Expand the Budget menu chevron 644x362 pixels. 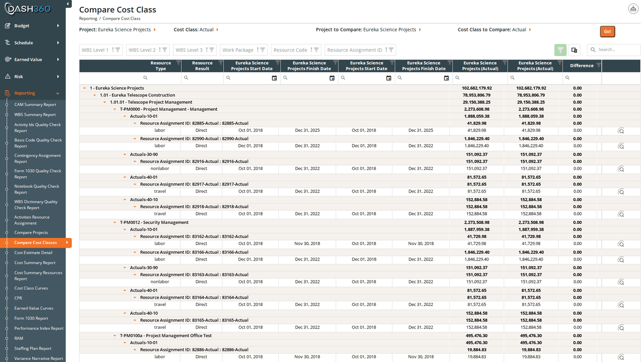[x=58, y=26]
